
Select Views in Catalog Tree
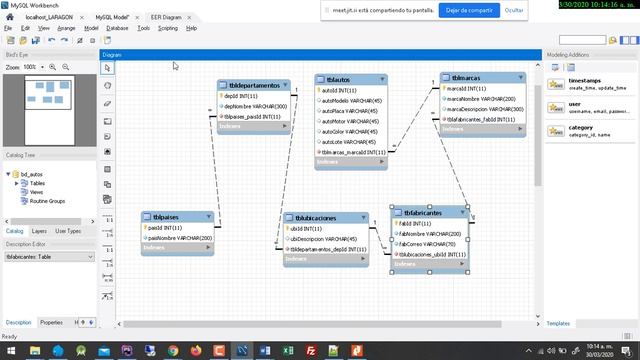[36, 192]
